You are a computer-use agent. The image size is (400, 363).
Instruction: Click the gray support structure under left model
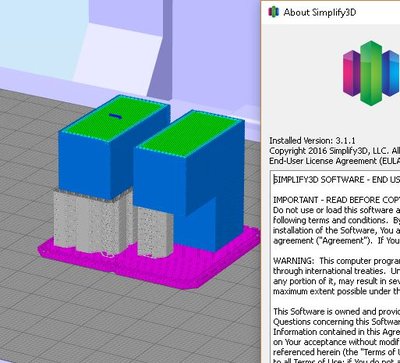tap(93, 223)
